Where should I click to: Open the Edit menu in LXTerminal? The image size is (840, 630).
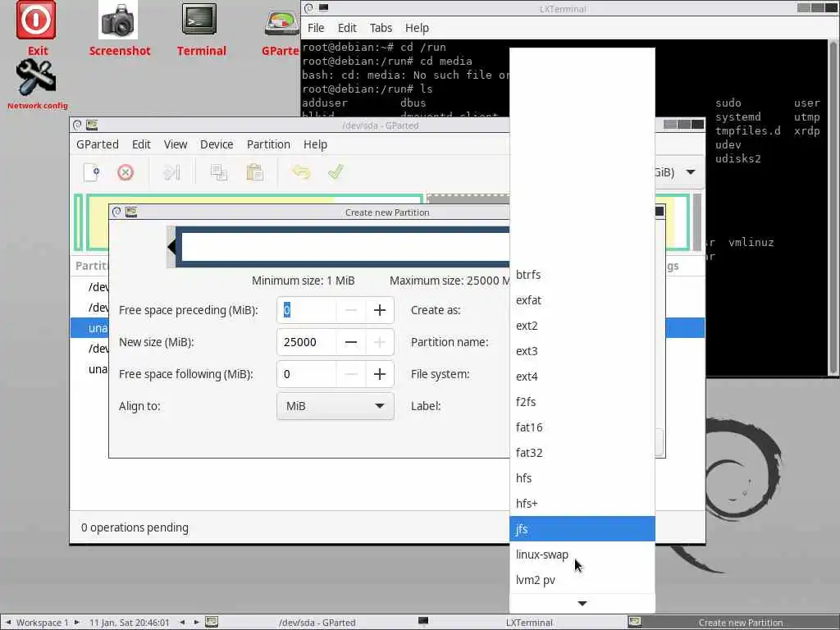click(347, 28)
